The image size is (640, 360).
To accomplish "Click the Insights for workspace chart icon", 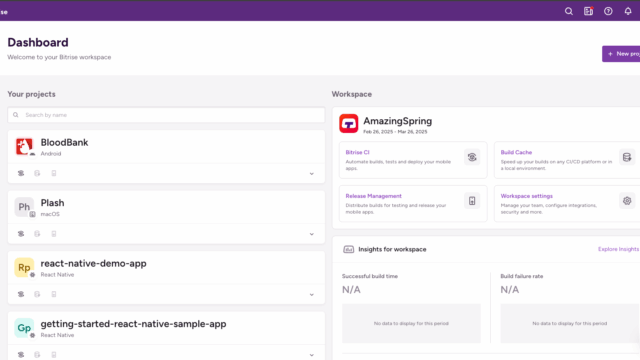I will [x=349, y=249].
